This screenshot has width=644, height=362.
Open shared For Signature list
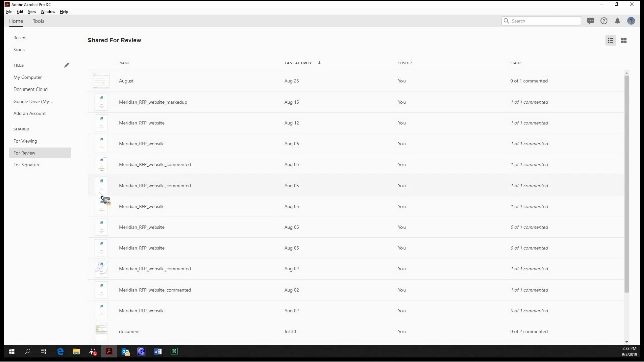pyautogui.click(x=27, y=165)
